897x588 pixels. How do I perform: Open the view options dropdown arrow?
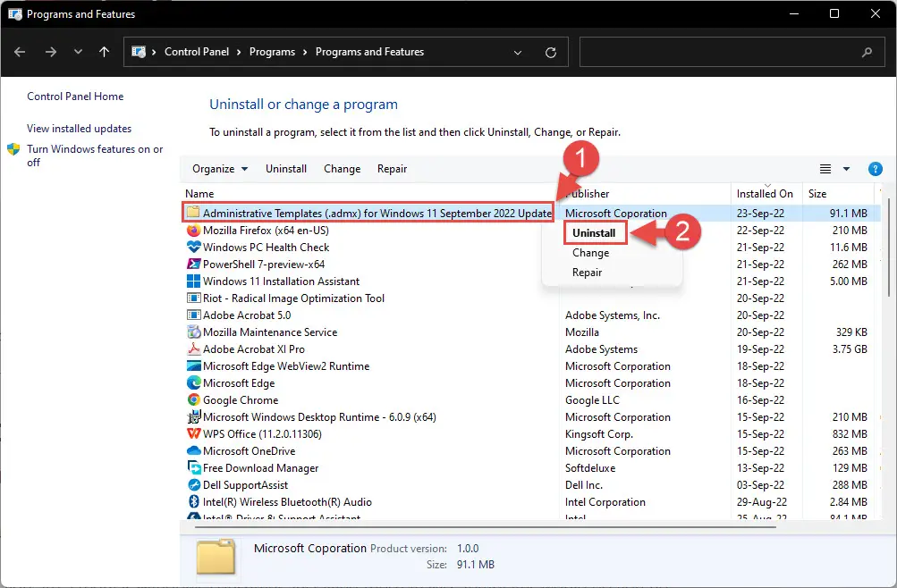(847, 169)
